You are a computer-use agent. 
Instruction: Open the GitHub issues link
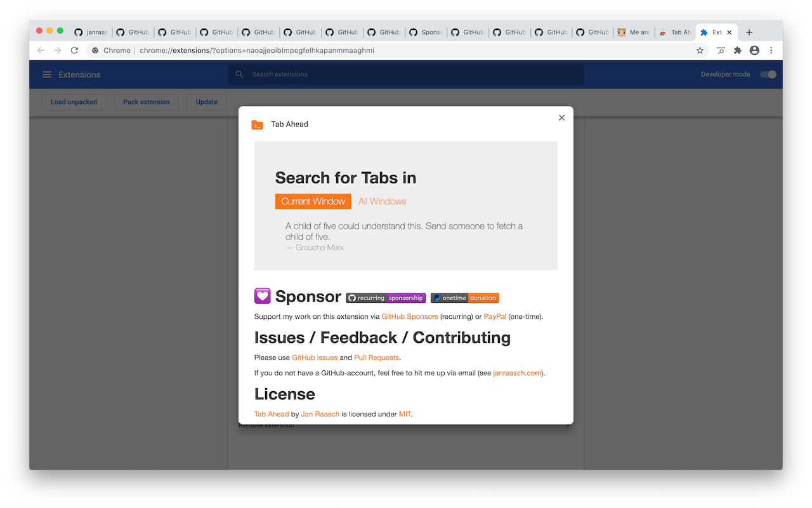pos(315,358)
